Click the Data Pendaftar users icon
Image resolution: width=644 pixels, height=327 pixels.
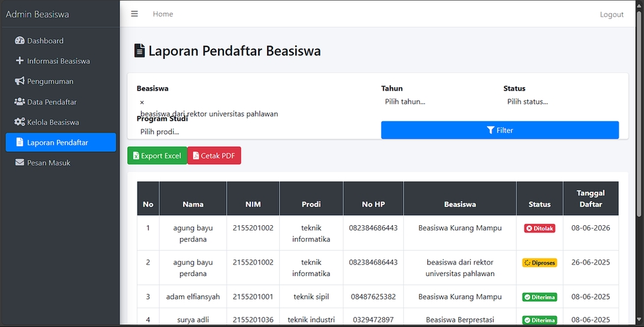click(19, 102)
